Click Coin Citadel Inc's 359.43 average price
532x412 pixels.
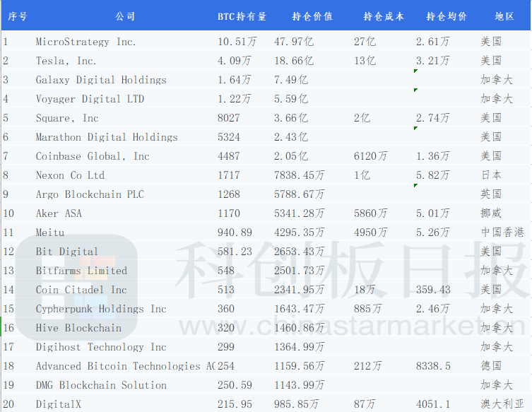pos(434,290)
